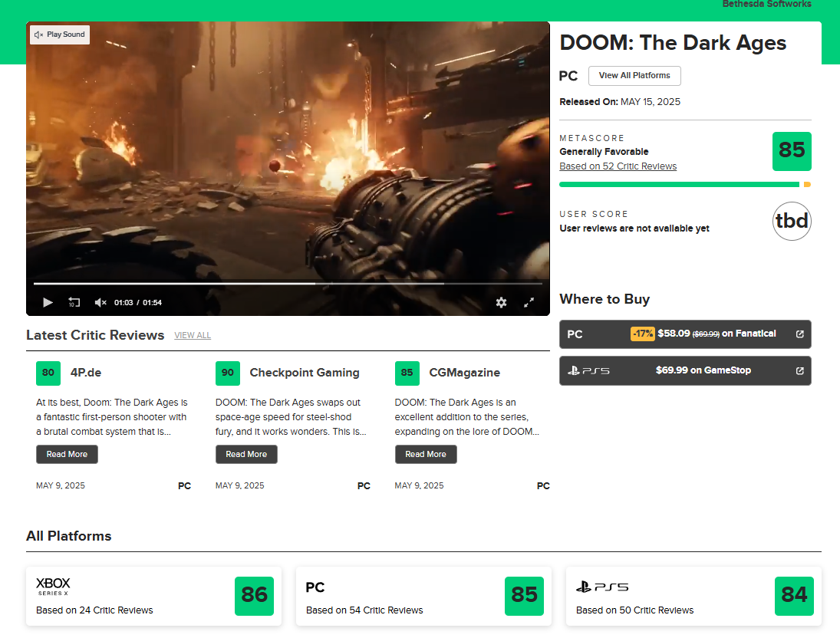Select the PS5 platform score card
Viewport: 840px width, 638px height.
tap(693, 596)
